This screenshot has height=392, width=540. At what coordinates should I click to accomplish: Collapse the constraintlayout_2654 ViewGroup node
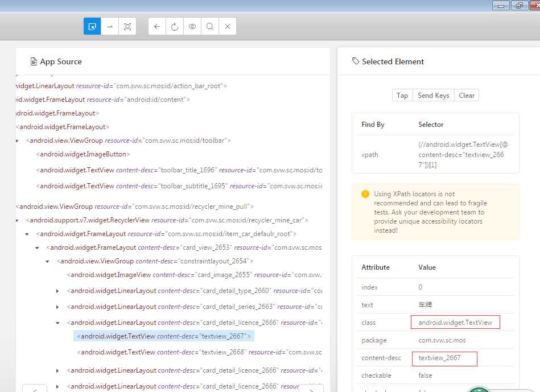(48, 262)
